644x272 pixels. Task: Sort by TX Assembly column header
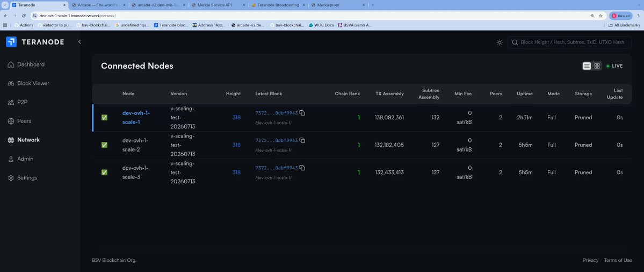point(389,94)
